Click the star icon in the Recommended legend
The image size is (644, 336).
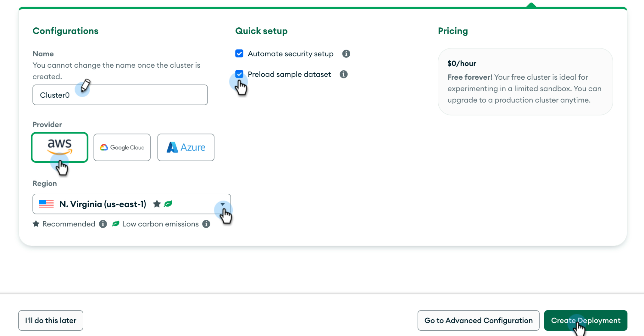pos(36,224)
